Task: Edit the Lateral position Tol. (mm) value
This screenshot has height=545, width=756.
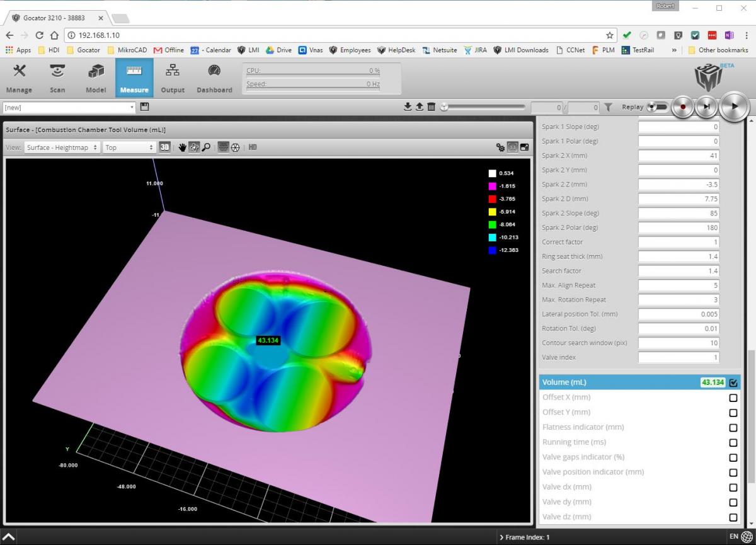Action: coord(679,314)
